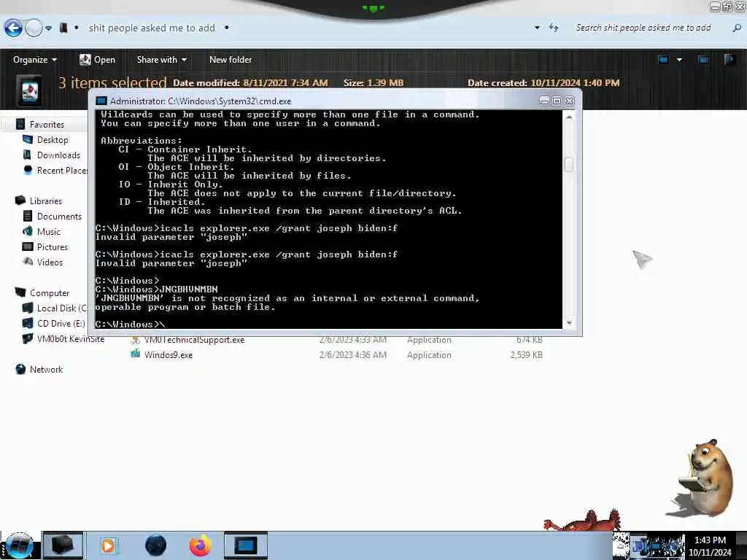This screenshot has width=747, height=560.
Task: Click the selected items thumbnail in details pane
Action: click(29, 90)
